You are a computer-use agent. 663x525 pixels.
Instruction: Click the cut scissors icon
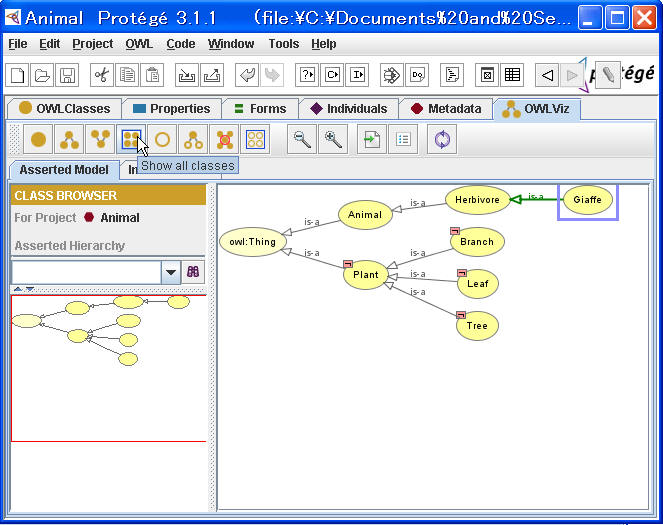pyautogui.click(x=101, y=75)
